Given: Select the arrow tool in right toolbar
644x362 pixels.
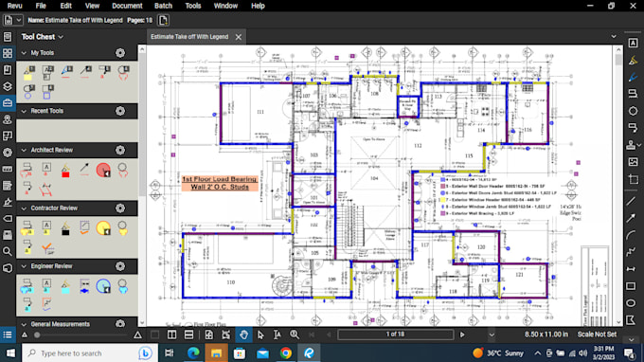Looking at the screenshot, I should tap(632, 218).
